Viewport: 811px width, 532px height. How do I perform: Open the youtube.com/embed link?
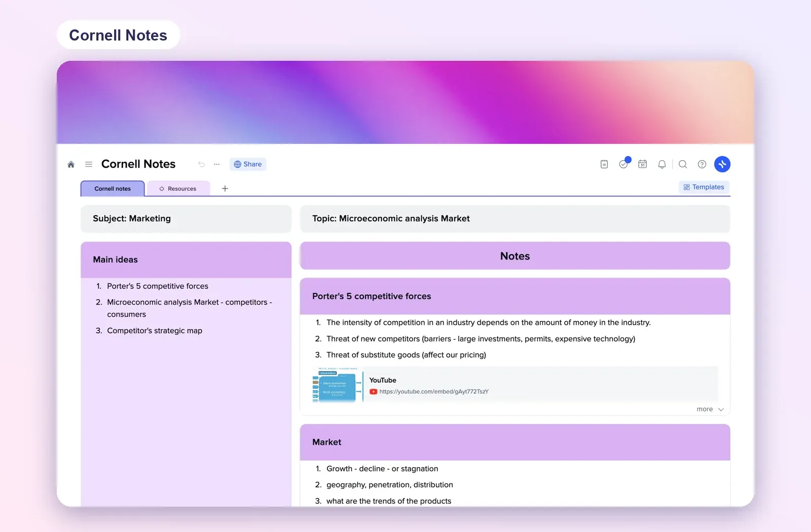(434, 392)
